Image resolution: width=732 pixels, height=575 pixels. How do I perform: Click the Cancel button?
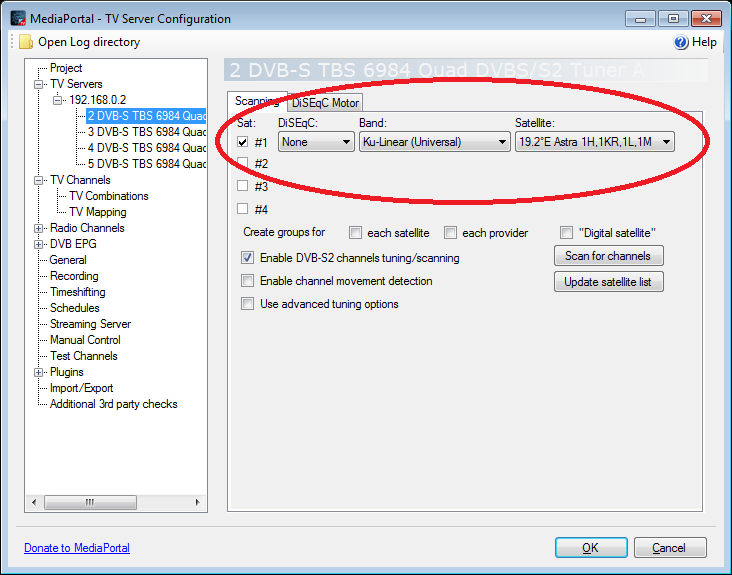(670, 547)
